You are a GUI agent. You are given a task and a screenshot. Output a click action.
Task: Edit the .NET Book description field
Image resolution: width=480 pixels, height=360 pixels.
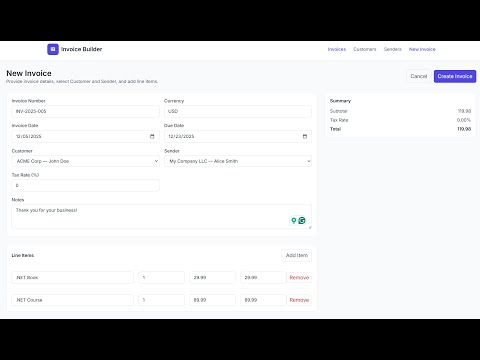click(x=72, y=277)
